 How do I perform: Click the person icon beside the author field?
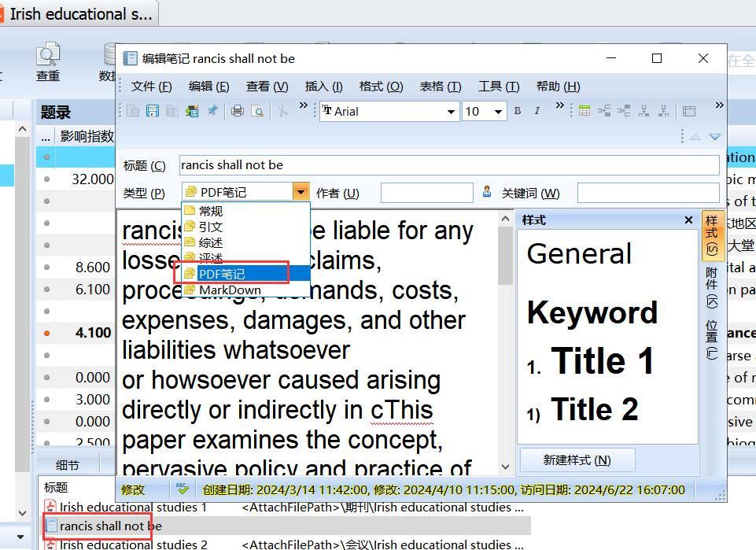pos(487,192)
